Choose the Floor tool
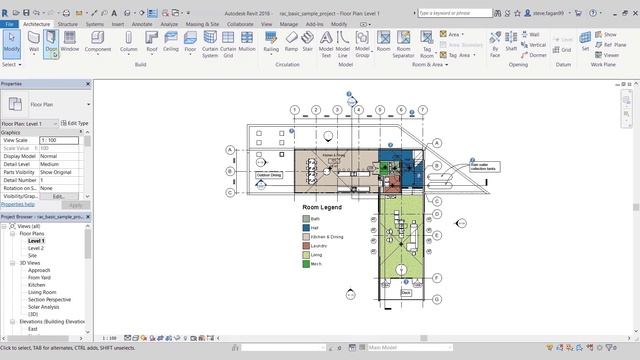Image resolution: width=640 pixels, height=360 pixels. 190,42
